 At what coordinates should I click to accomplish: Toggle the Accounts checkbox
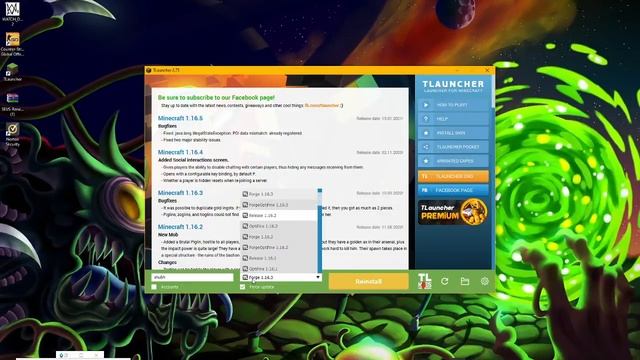pos(154,287)
